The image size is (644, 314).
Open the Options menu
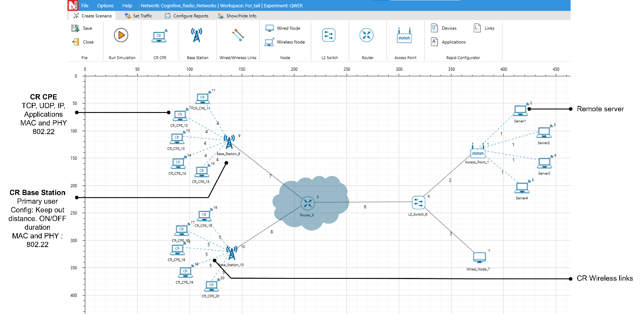pos(105,6)
